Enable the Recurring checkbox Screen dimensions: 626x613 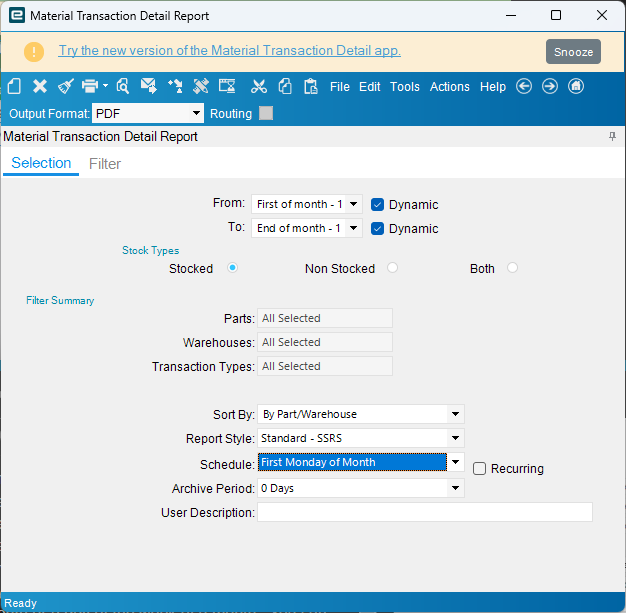(479, 468)
